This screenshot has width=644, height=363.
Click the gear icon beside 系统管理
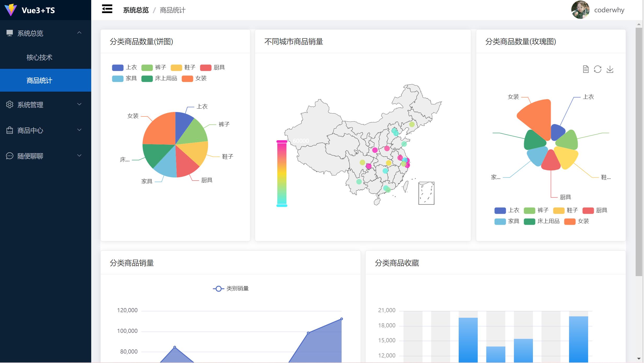10,104
